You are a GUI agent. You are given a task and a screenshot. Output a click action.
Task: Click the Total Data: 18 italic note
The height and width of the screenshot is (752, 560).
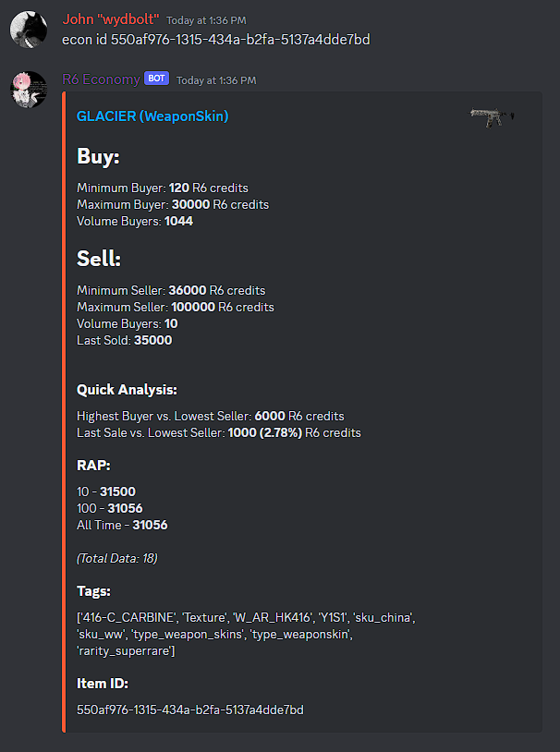(x=117, y=558)
